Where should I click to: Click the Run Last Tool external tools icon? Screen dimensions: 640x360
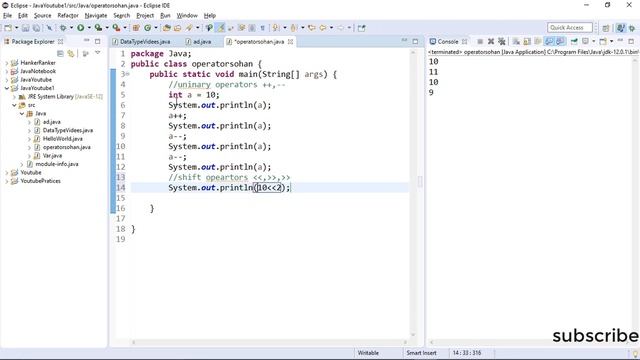tap(116, 28)
